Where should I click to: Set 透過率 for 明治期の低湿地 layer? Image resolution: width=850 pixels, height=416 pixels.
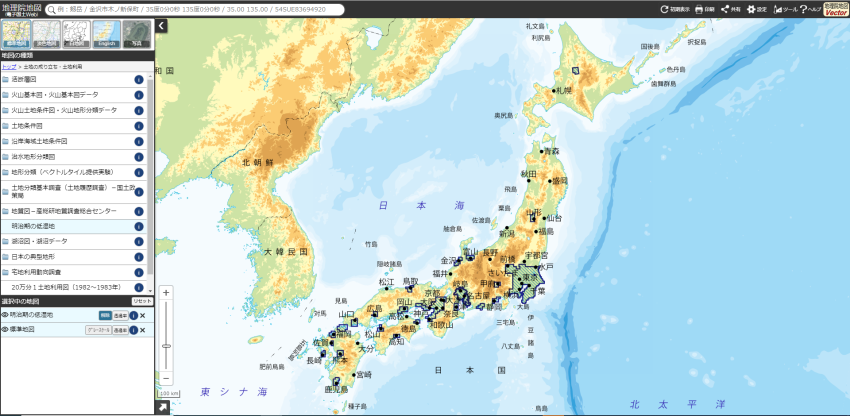120,316
